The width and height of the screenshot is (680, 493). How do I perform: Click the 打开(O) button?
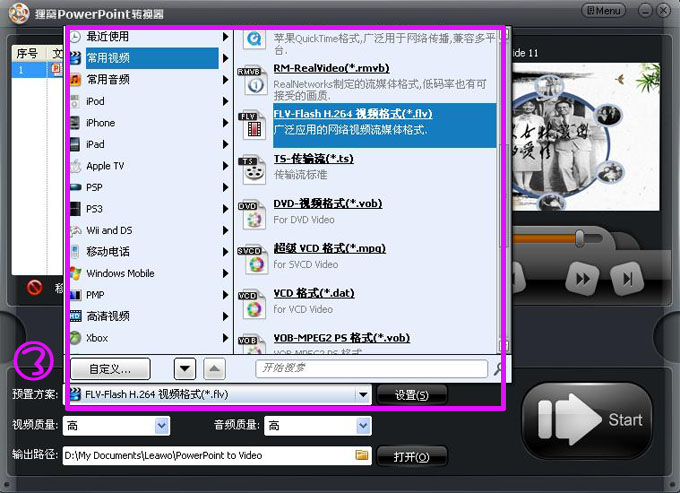click(x=411, y=457)
